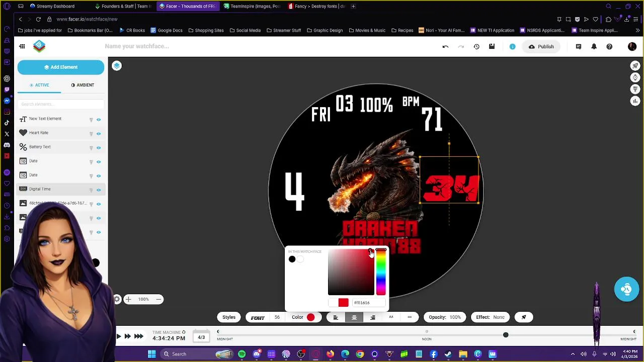Align text left
This screenshot has width=644, height=362.
pos(336,317)
